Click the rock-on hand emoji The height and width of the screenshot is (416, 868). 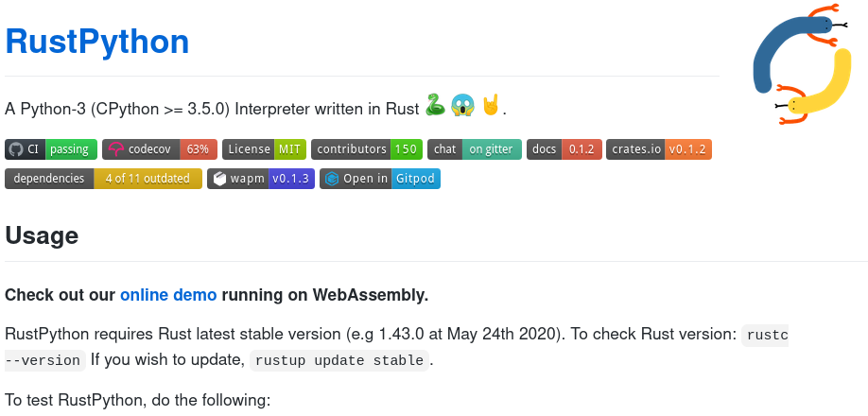point(491,105)
